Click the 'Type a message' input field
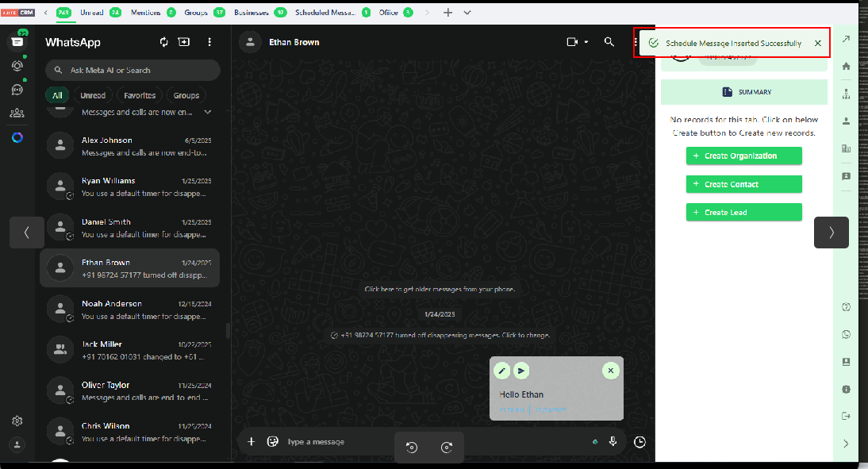Screen dimensions: 868x469 333,442
